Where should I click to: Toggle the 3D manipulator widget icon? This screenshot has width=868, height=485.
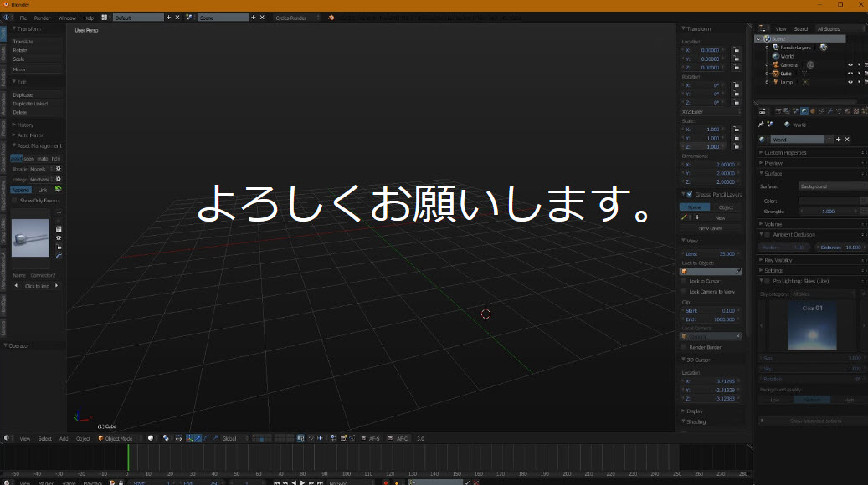tap(189, 438)
